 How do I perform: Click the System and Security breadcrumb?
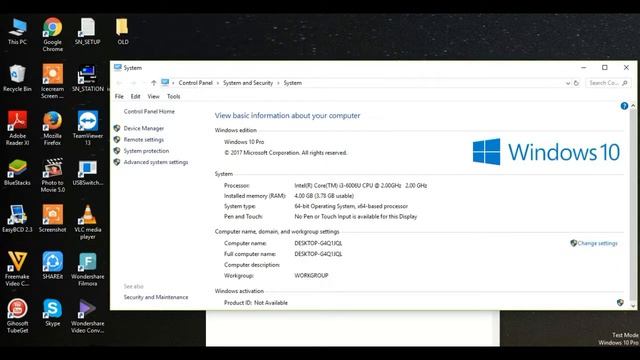pyautogui.click(x=248, y=83)
